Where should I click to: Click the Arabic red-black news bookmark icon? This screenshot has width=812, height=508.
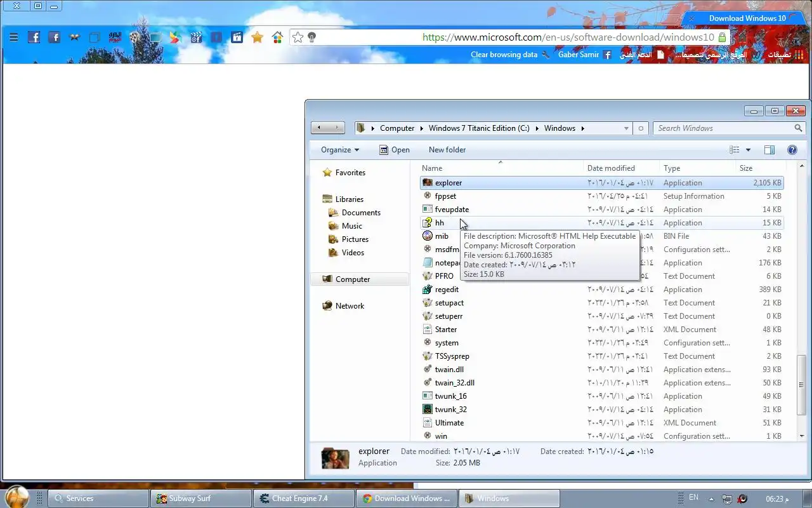point(115,37)
